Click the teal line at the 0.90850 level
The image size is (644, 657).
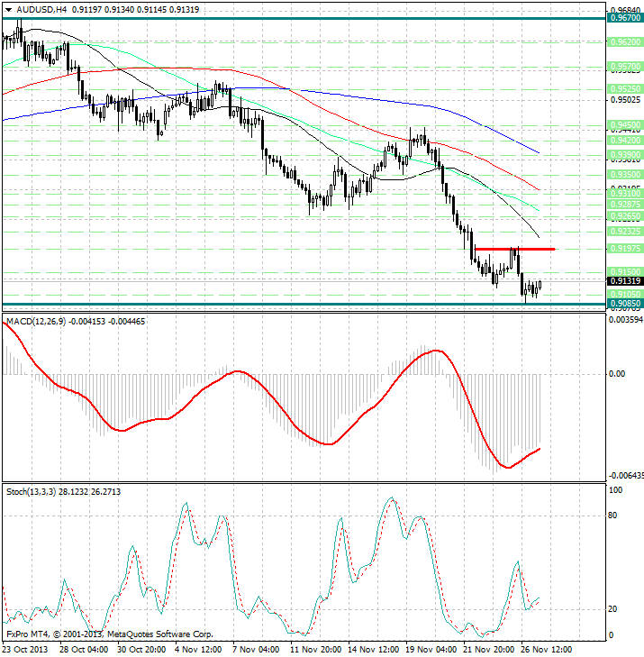click(x=304, y=305)
